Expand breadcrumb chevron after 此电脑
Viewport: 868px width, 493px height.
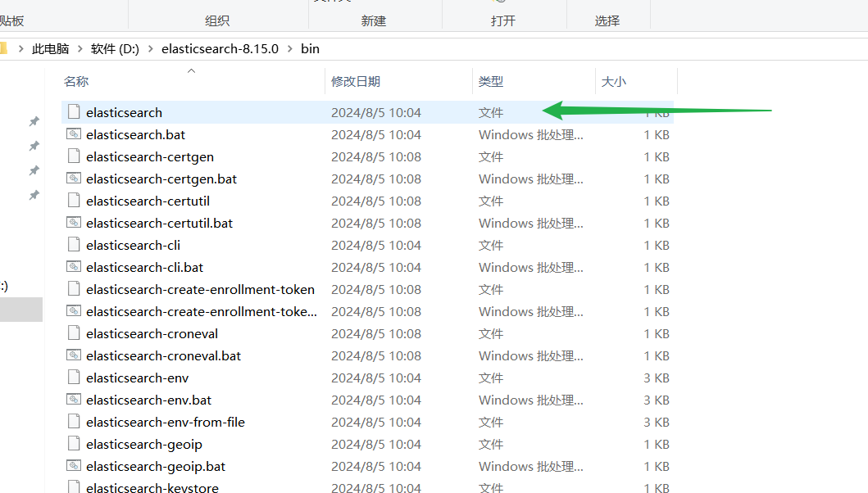(80, 48)
